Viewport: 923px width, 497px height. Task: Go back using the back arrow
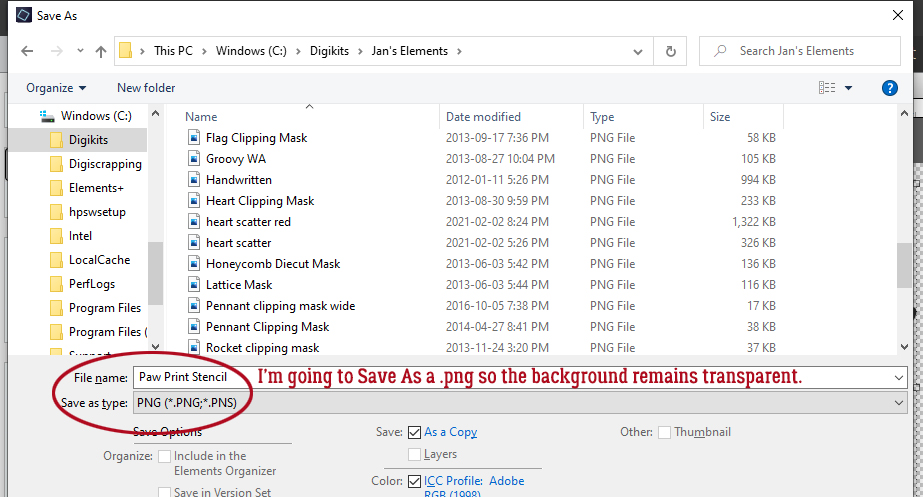click(27, 51)
